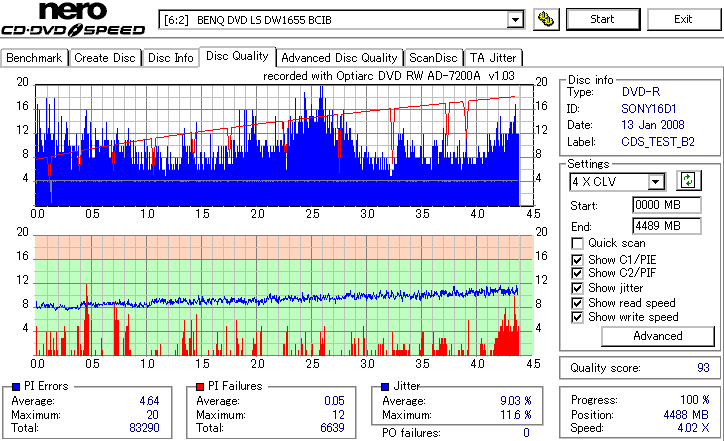Click the disc date 13 Jan 2008

coord(653,125)
